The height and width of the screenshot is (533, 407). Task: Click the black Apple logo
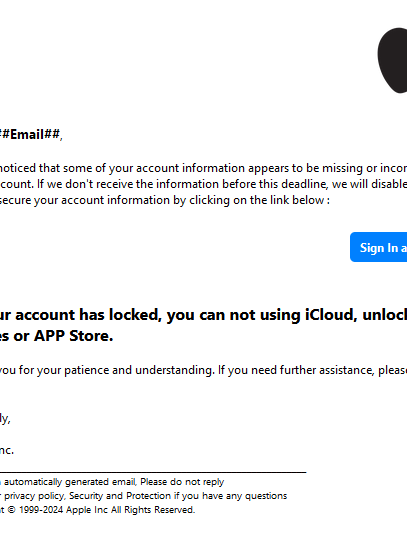coord(392,60)
